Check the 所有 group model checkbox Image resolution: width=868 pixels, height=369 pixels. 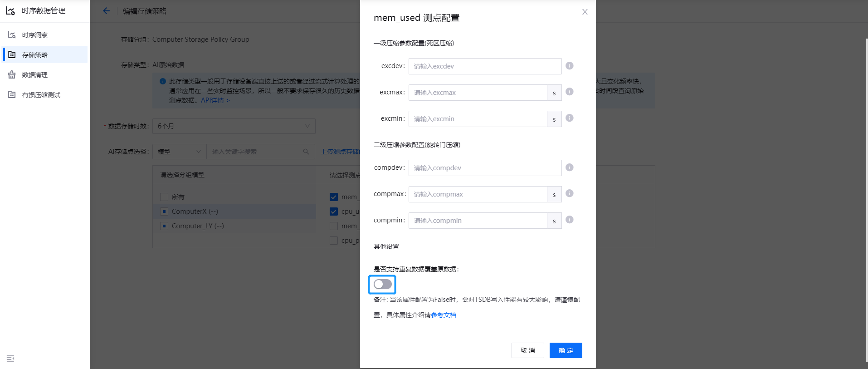coord(164,197)
